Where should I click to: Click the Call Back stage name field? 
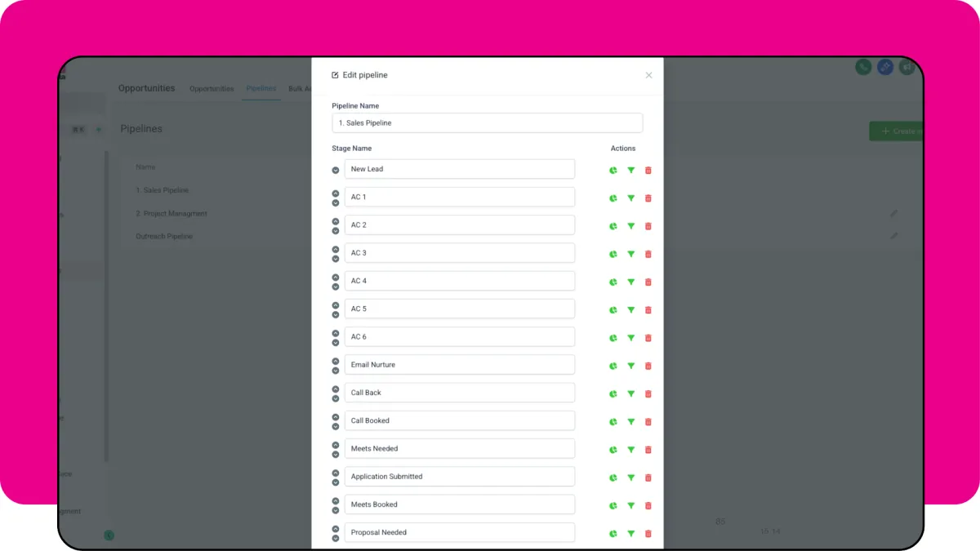click(460, 393)
